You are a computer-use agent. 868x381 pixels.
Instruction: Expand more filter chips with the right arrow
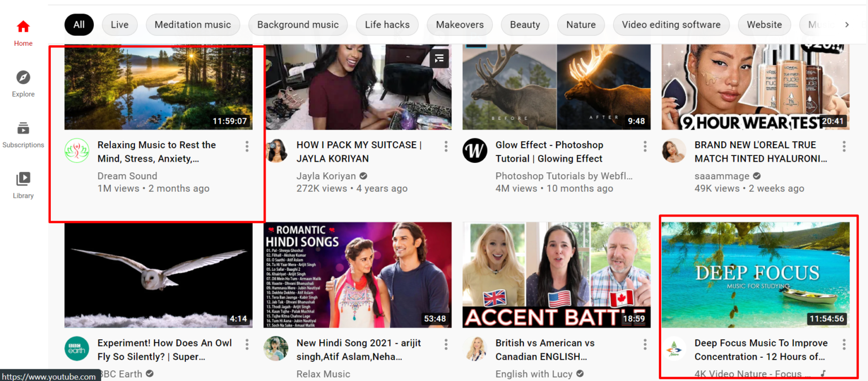click(847, 24)
